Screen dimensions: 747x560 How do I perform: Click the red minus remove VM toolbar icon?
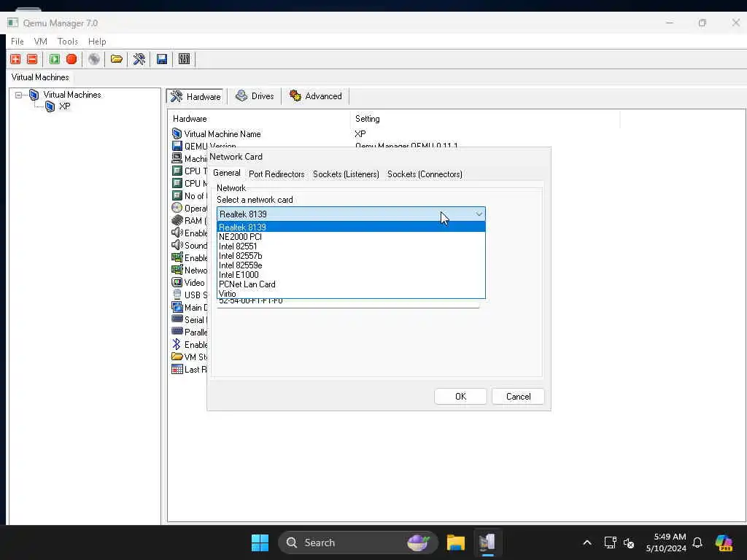tap(32, 59)
